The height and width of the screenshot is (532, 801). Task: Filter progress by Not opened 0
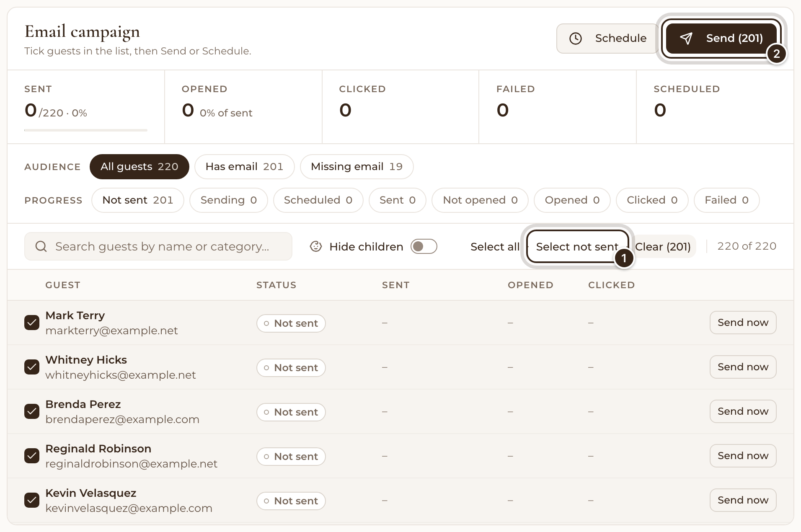click(480, 200)
